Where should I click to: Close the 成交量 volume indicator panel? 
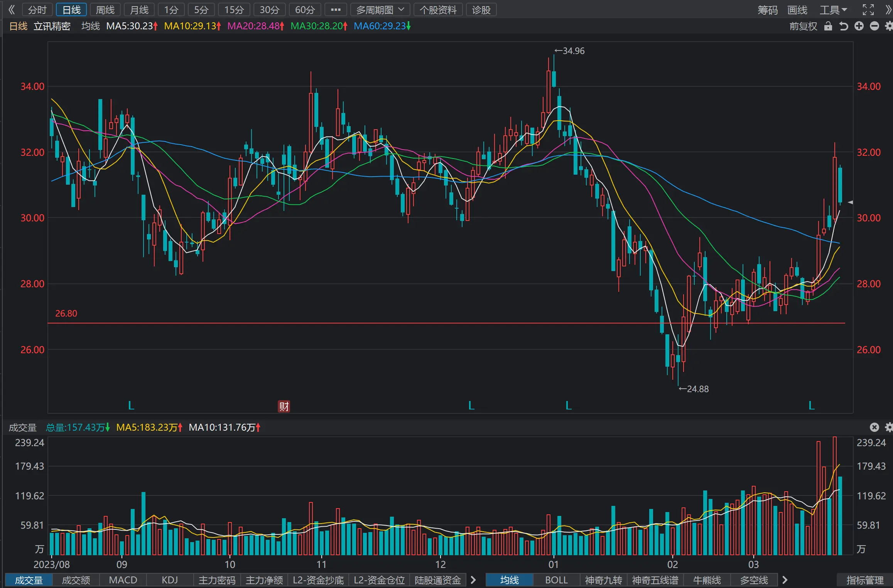(874, 427)
